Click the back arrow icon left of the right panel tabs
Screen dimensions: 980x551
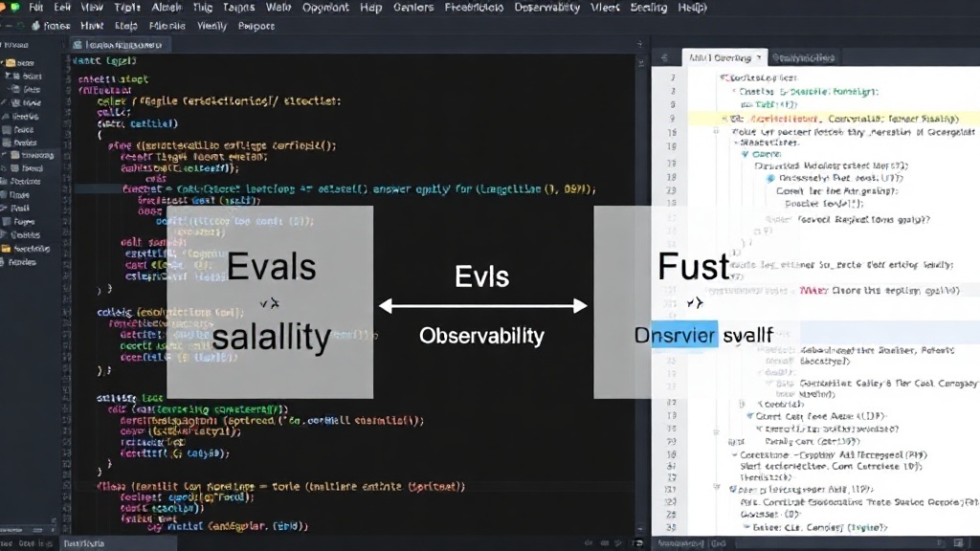coord(664,57)
